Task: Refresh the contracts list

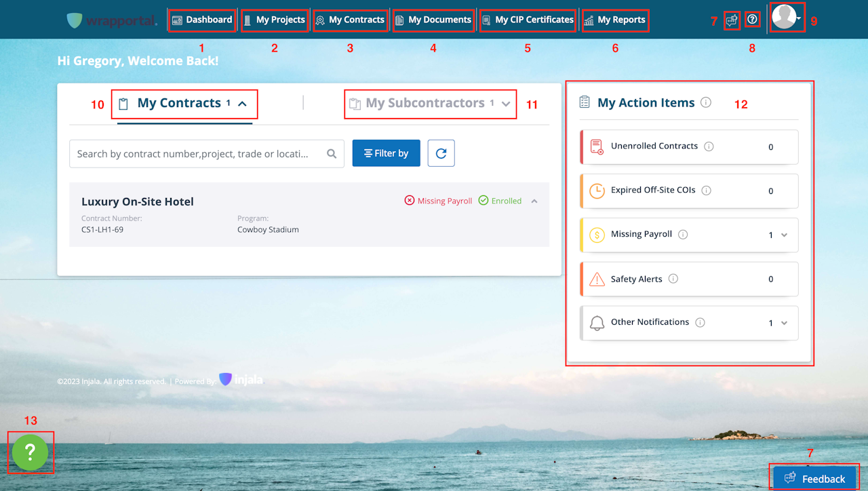Action: 441,153
